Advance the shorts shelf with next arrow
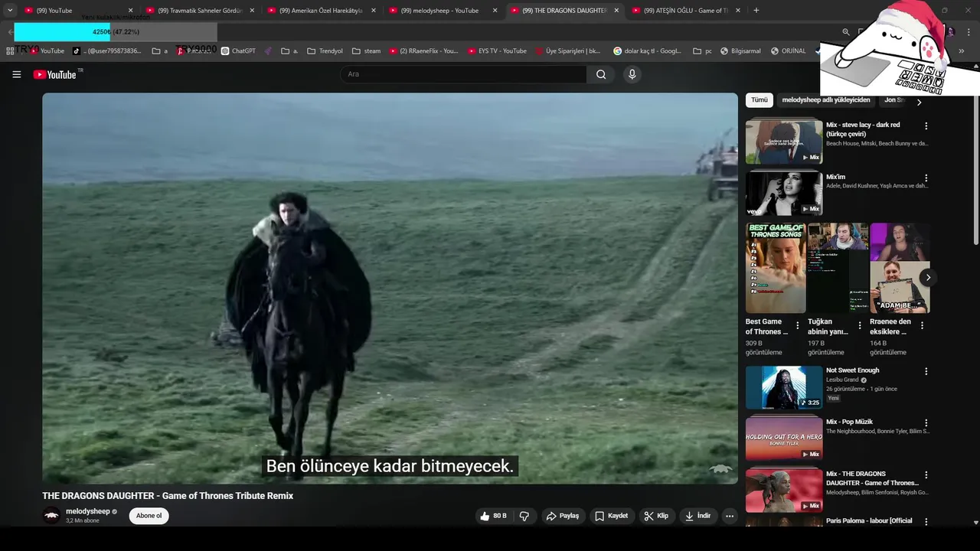This screenshot has width=980, height=551. [927, 278]
